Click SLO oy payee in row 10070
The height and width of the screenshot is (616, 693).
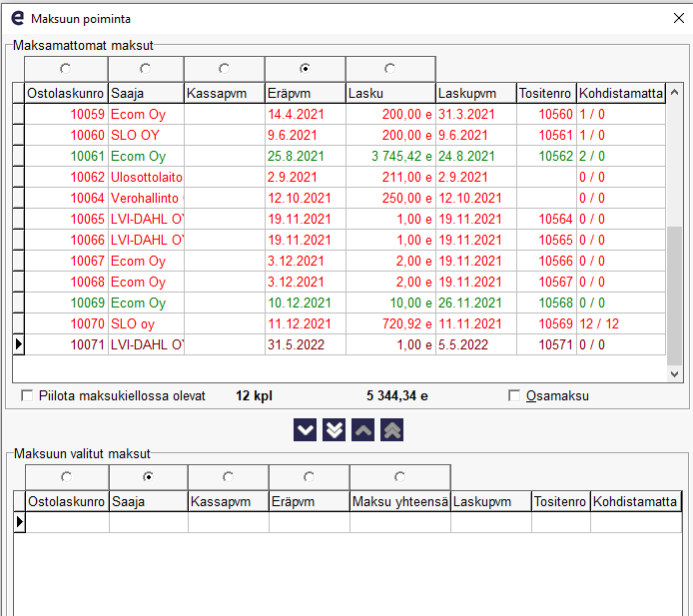[x=146, y=323]
